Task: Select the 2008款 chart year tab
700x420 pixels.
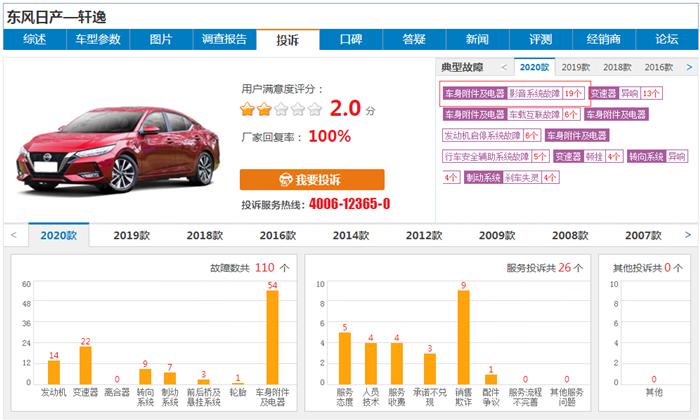Action: (x=571, y=235)
